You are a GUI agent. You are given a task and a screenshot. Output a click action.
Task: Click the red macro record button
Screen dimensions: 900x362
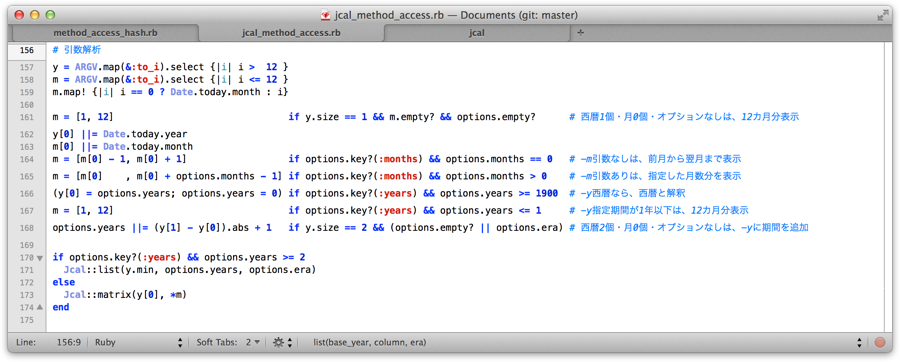(879, 342)
